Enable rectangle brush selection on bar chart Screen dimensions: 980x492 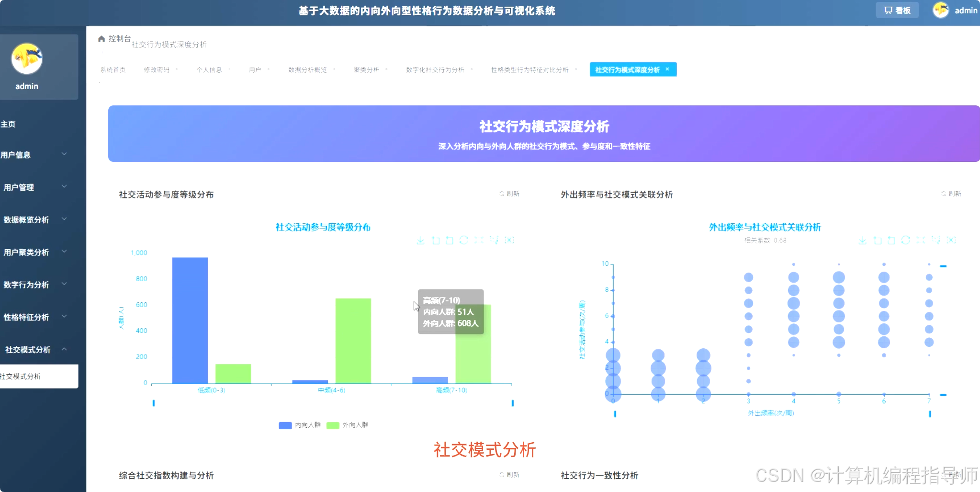(479, 240)
